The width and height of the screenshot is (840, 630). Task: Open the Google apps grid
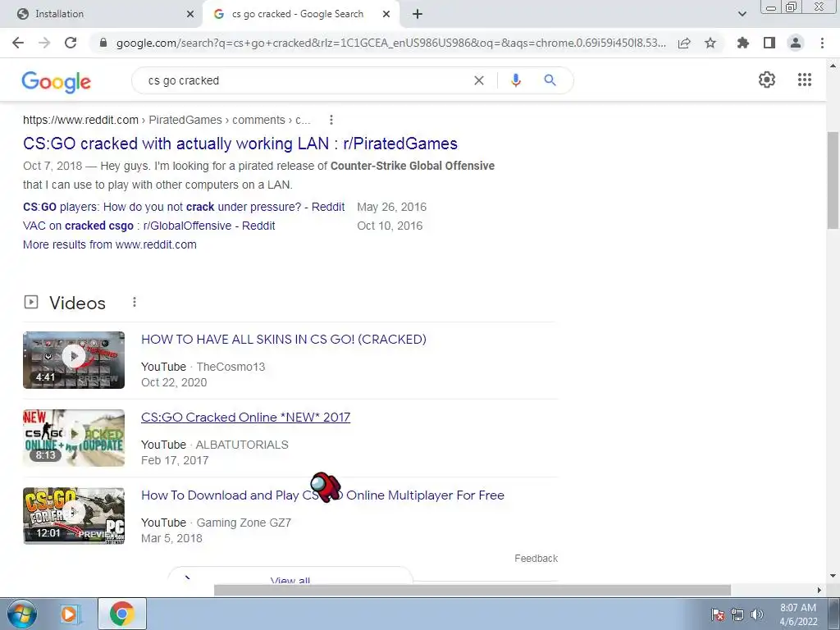click(x=805, y=80)
